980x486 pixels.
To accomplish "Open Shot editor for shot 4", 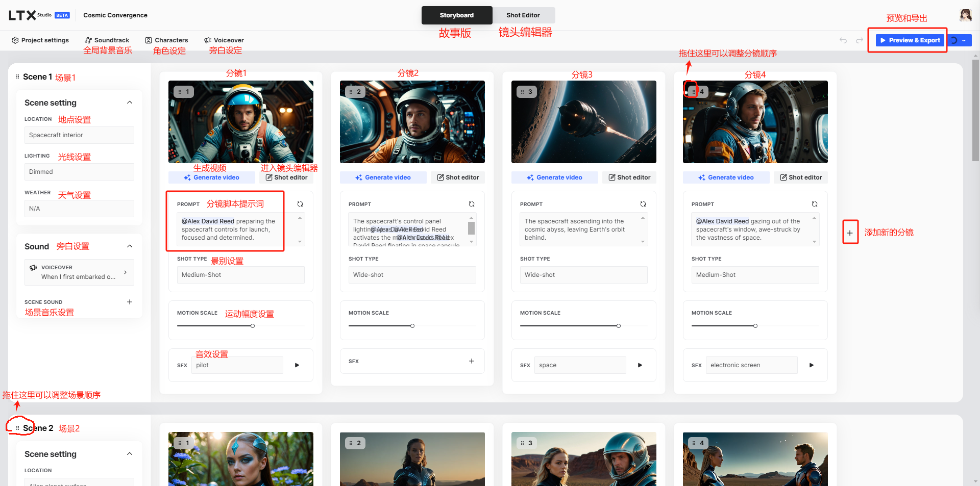I will coord(801,177).
